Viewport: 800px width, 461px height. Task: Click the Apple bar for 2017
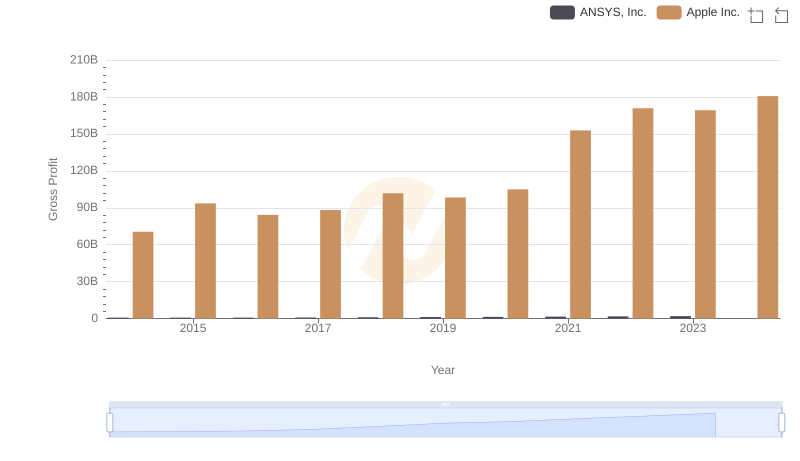(x=331, y=264)
